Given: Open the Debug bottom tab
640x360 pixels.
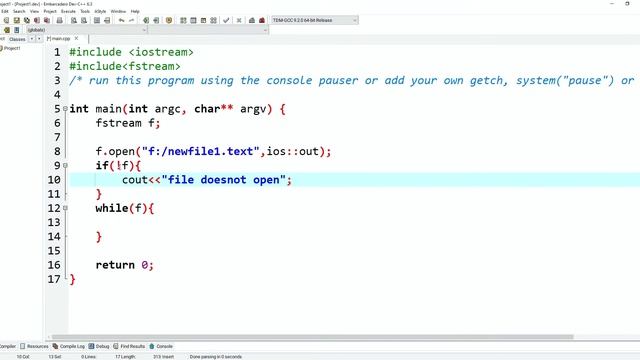Looking at the screenshot, I should tap(99, 346).
